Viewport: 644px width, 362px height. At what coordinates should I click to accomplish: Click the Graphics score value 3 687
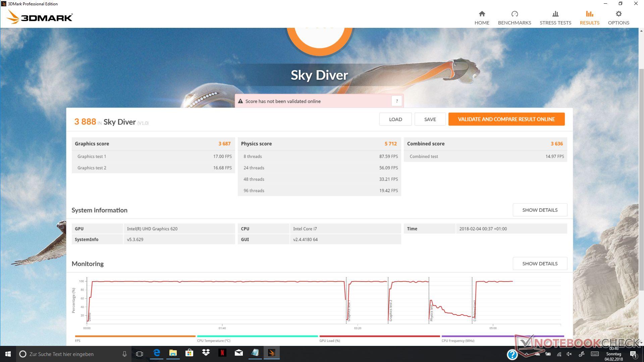click(x=224, y=144)
